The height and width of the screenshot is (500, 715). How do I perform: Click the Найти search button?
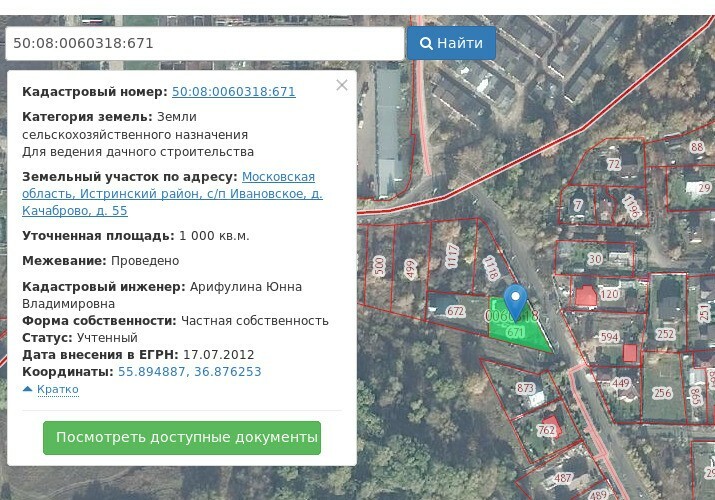point(451,43)
